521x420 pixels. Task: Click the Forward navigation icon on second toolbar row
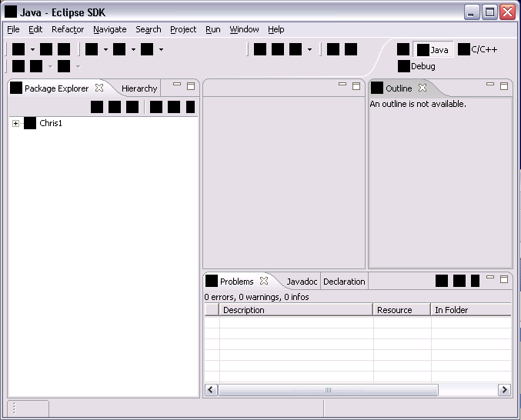pyautogui.click(x=64, y=66)
